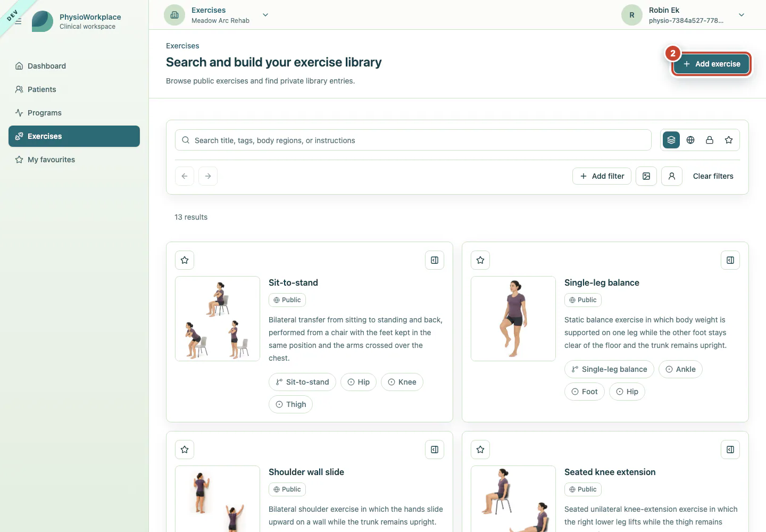Open the Shoulder wall slide title
The height and width of the screenshot is (532, 766).
(x=306, y=472)
